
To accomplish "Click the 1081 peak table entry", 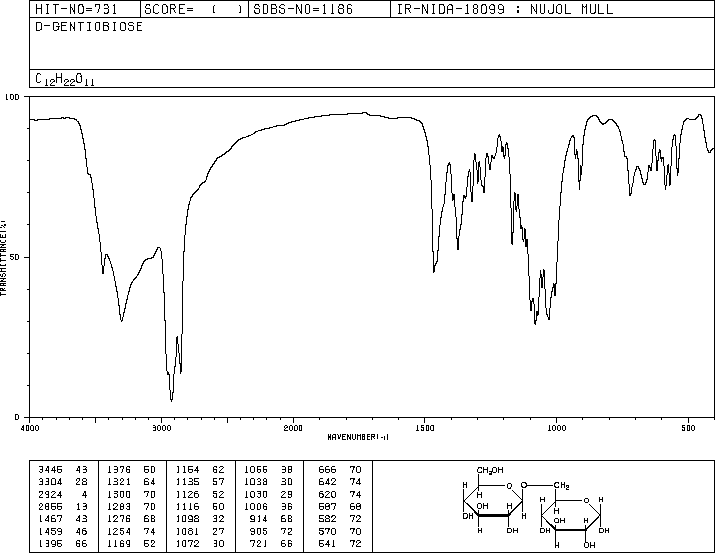I will click(x=200, y=531).
